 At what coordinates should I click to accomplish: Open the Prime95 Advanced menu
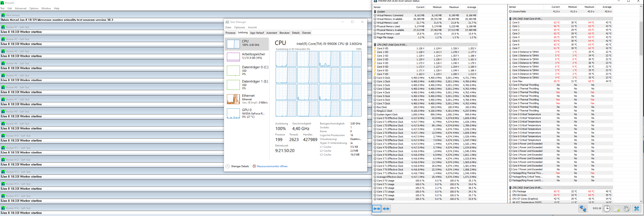[x=21, y=8]
